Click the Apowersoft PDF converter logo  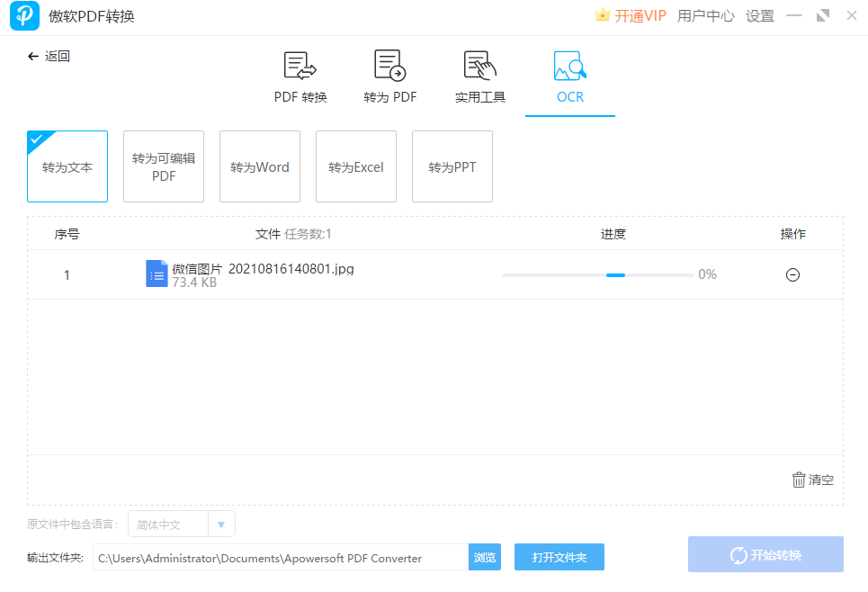pyautogui.click(x=24, y=15)
